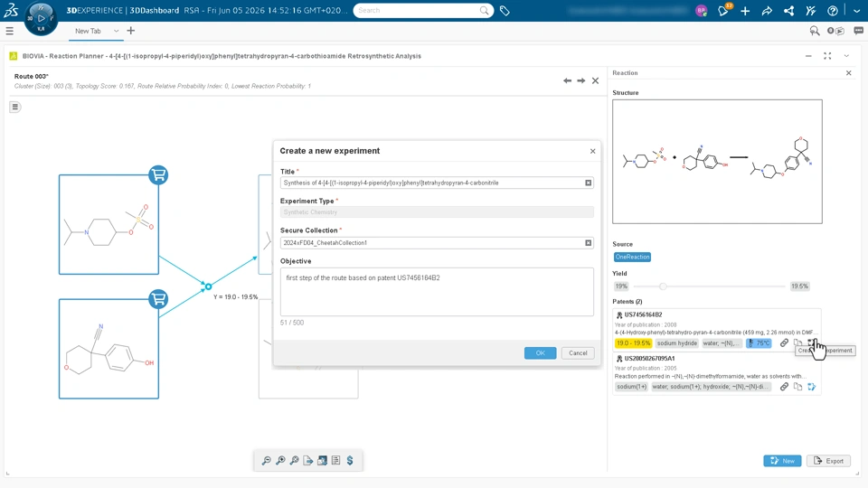Open patent US7456164B2
This screenshot has height=488, width=868.
click(643, 314)
